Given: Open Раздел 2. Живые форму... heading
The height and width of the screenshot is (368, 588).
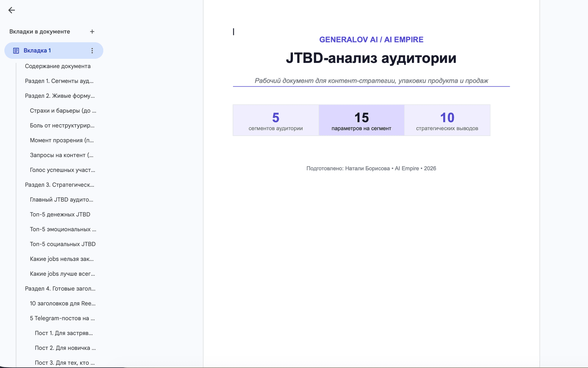Looking at the screenshot, I should [60, 96].
